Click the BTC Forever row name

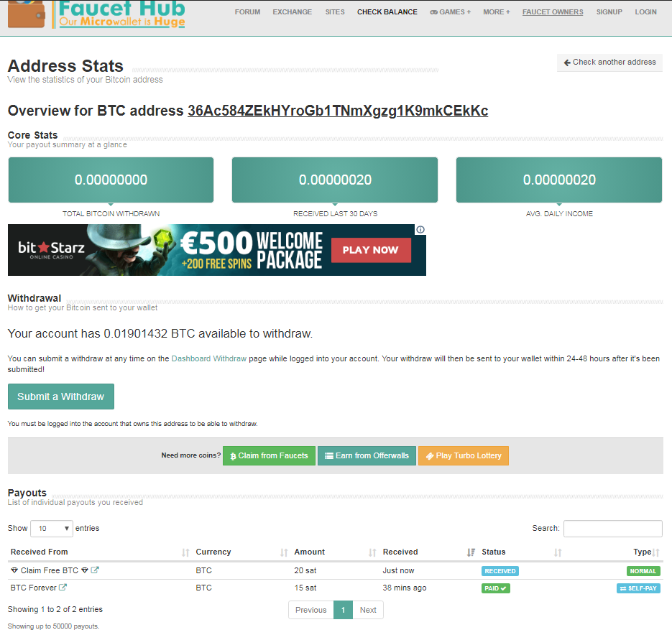34,588
